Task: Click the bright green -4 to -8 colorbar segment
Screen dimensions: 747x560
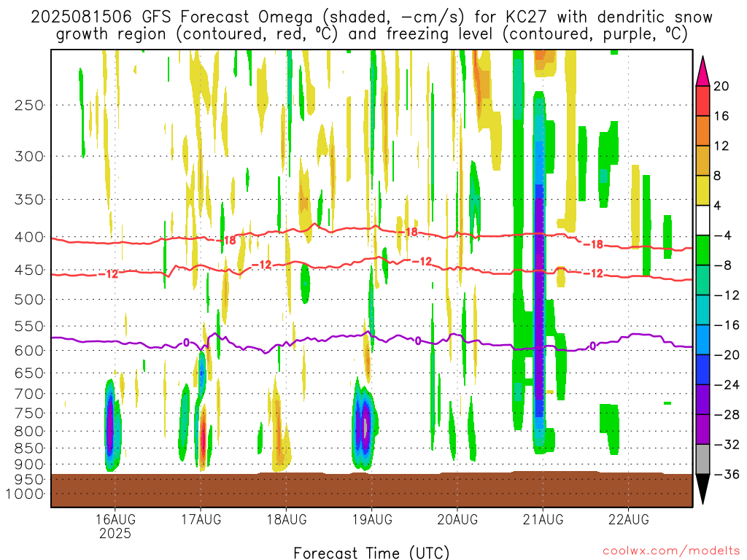Action: pos(703,251)
